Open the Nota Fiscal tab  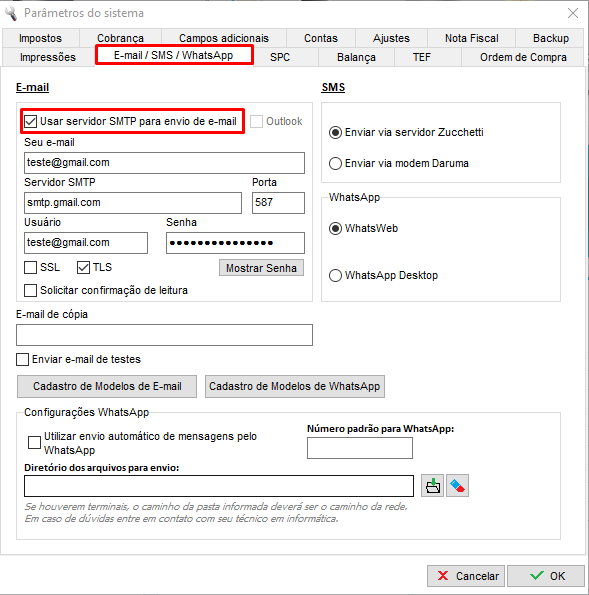[x=471, y=38]
